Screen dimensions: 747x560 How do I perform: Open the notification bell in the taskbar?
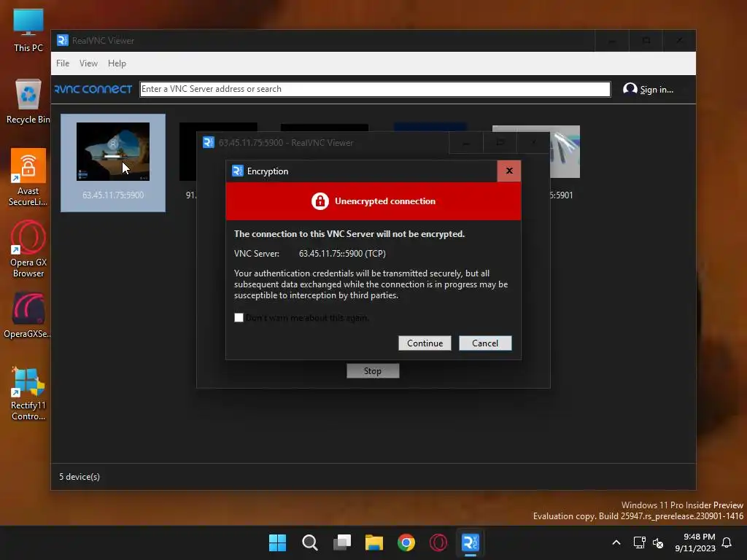click(727, 542)
